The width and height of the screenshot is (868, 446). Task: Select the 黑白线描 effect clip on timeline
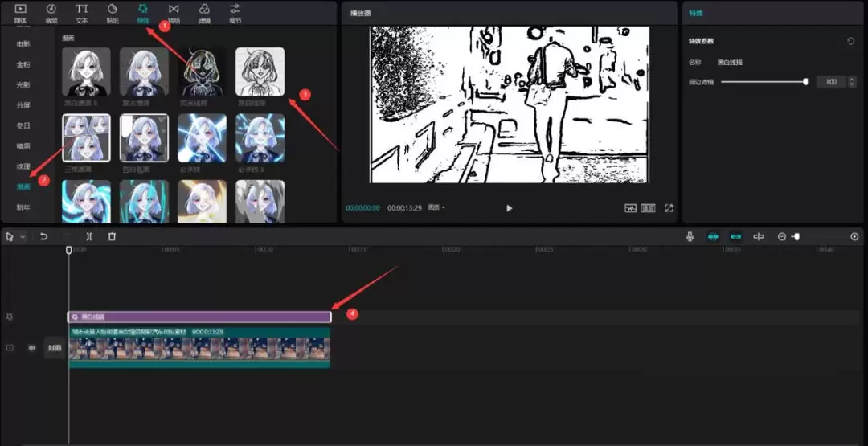(x=199, y=317)
